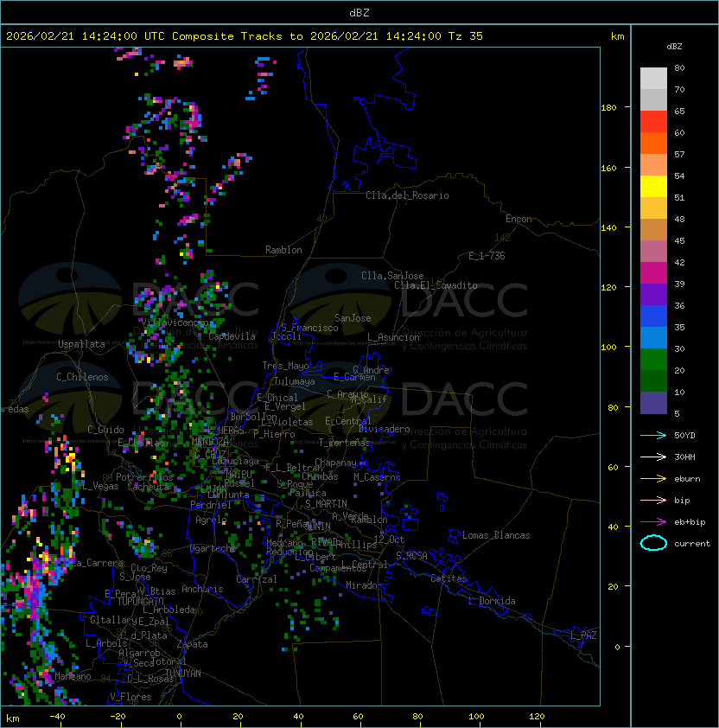Click the 'Mirador' map label
719x728 pixels.
coord(365,585)
